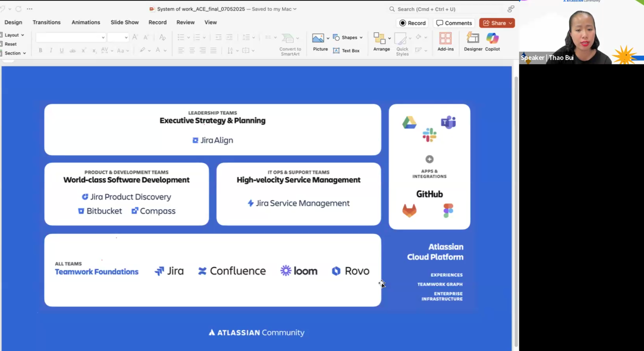The height and width of the screenshot is (351, 644).
Task: Click the Shapes icon
Action: pos(336,37)
